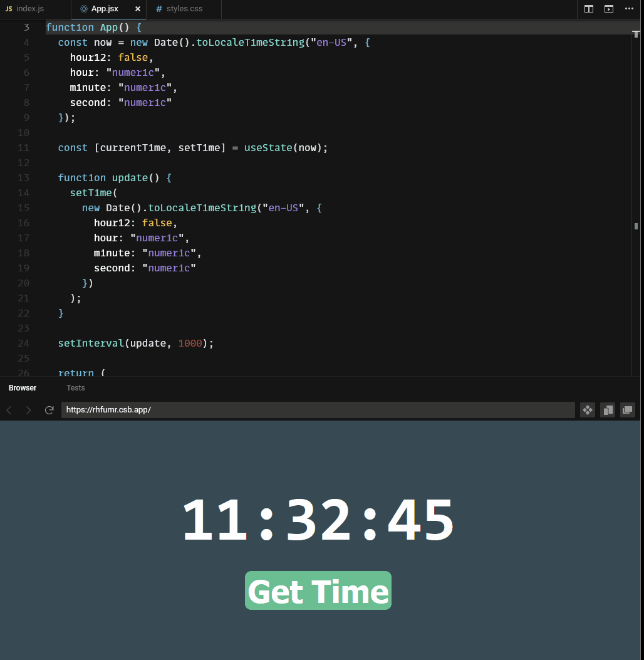Click the open preview in new window icon
This screenshot has width=644, height=660.
tap(608, 9)
